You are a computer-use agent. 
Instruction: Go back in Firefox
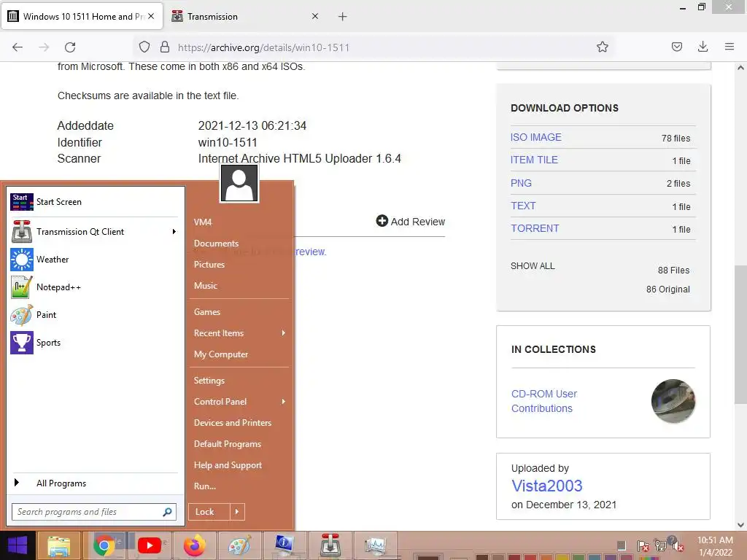click(18, 47)
